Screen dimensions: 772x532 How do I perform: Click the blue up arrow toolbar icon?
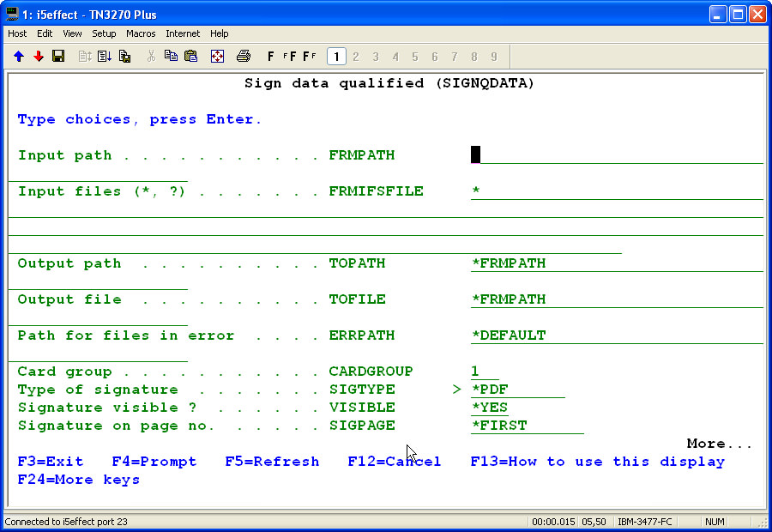click(x=19, y=57)
